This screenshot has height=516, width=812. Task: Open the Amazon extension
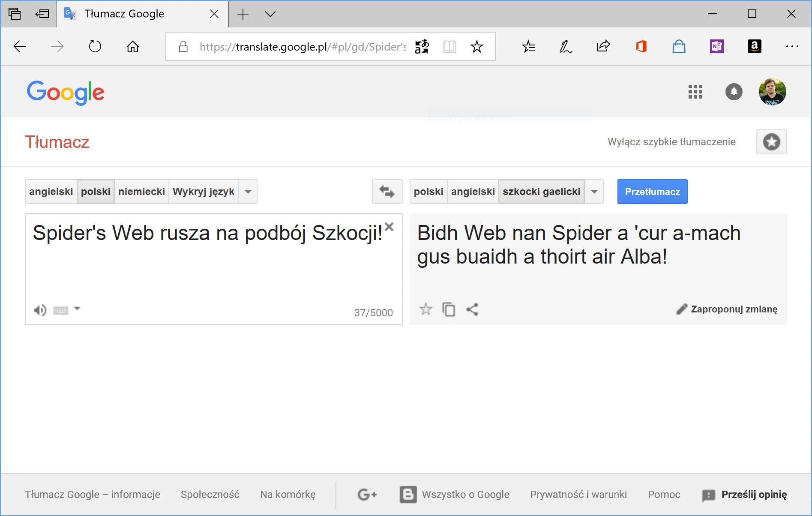tap(754, 46)
